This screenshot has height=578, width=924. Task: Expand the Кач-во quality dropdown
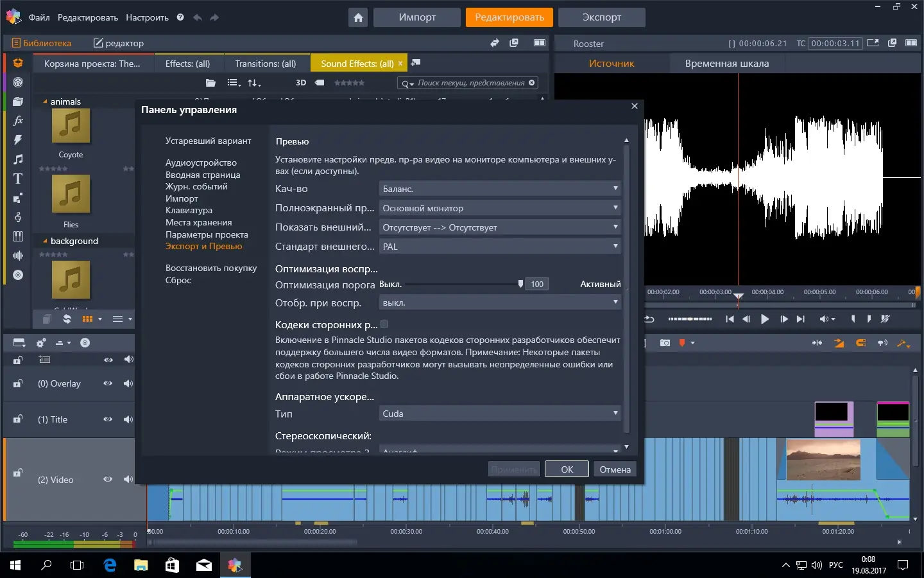tap(500, 189)
